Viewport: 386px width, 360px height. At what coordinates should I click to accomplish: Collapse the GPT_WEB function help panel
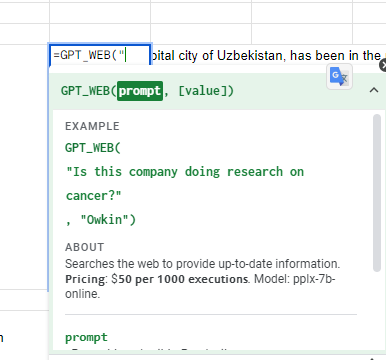374,90
